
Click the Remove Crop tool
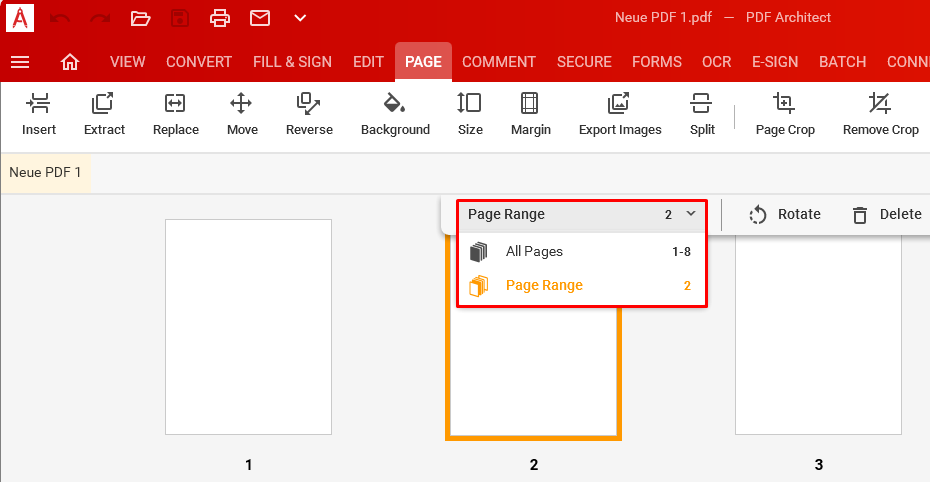880,114
